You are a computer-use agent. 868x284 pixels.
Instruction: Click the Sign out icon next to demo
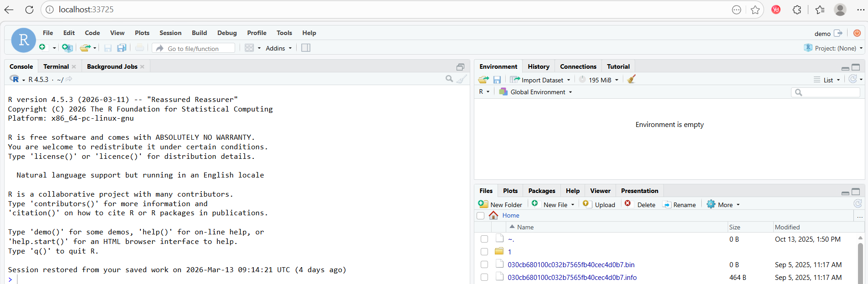(838, 33)
